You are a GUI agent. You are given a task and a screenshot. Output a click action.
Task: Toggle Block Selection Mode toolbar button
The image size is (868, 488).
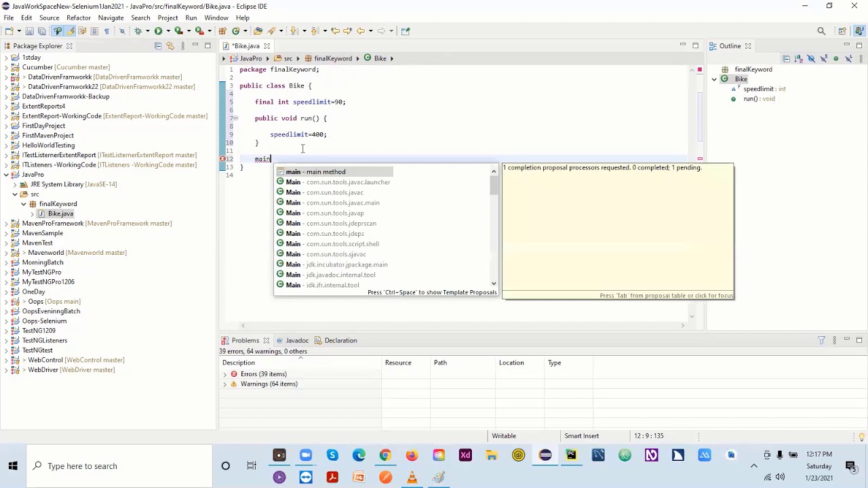(94, 30)
